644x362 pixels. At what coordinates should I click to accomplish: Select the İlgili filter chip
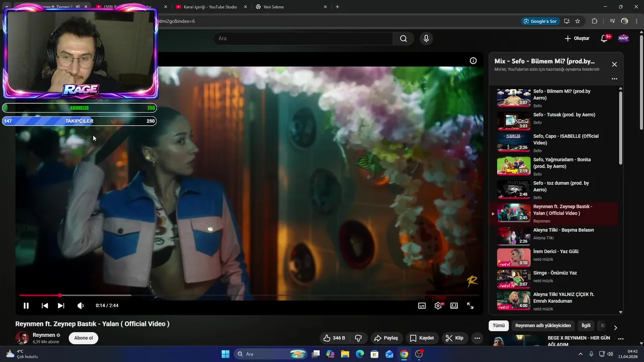[x=586, y=326]
